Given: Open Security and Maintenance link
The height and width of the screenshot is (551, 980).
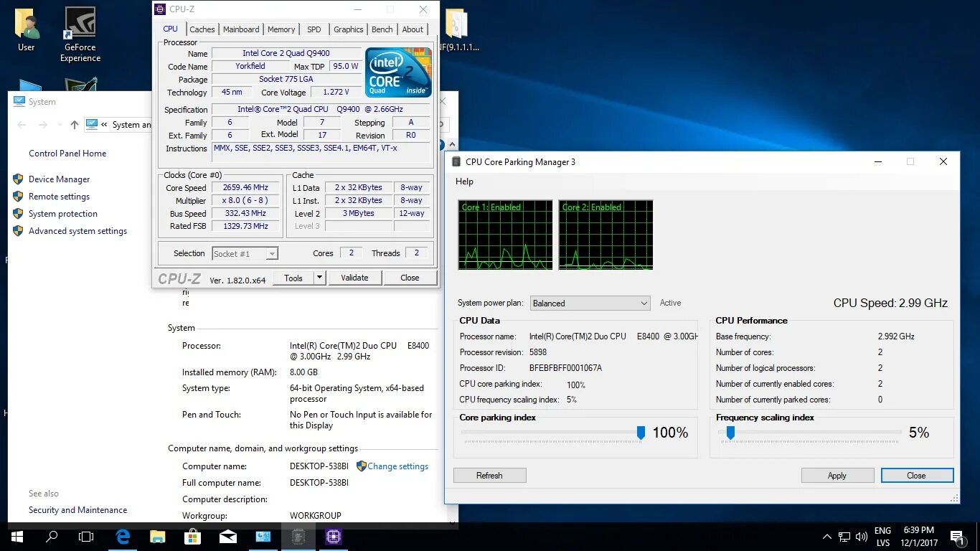Looking at the screenshot, I should [x=78, y=510].
